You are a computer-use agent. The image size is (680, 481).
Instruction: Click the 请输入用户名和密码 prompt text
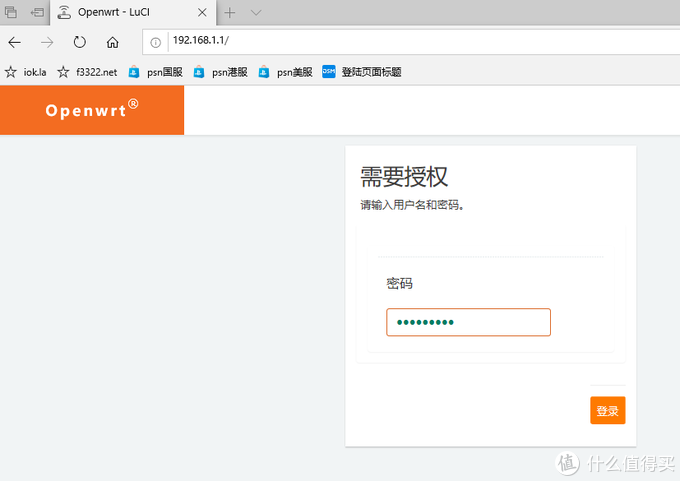tap(412, 205)
